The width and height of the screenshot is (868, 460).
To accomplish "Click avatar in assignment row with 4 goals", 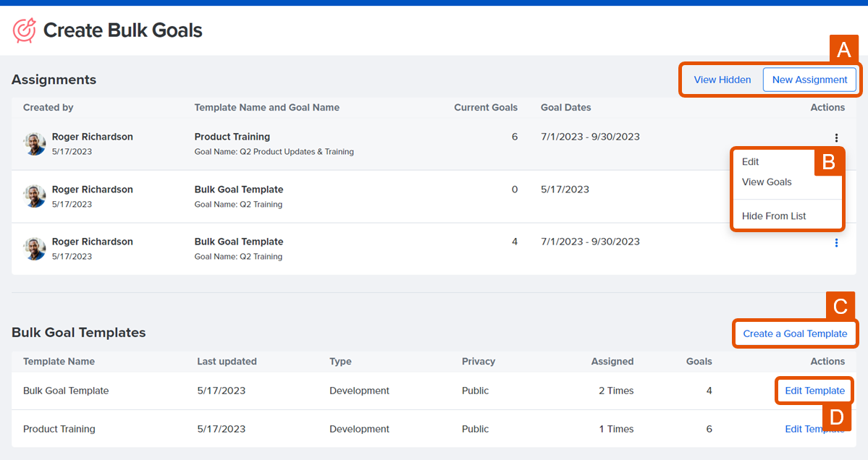I will coord(34,249).
